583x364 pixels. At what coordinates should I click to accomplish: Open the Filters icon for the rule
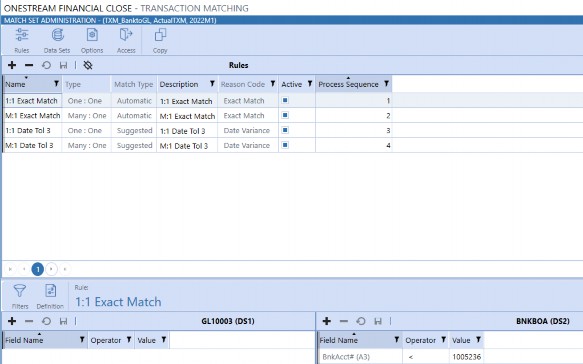(20, 296)
